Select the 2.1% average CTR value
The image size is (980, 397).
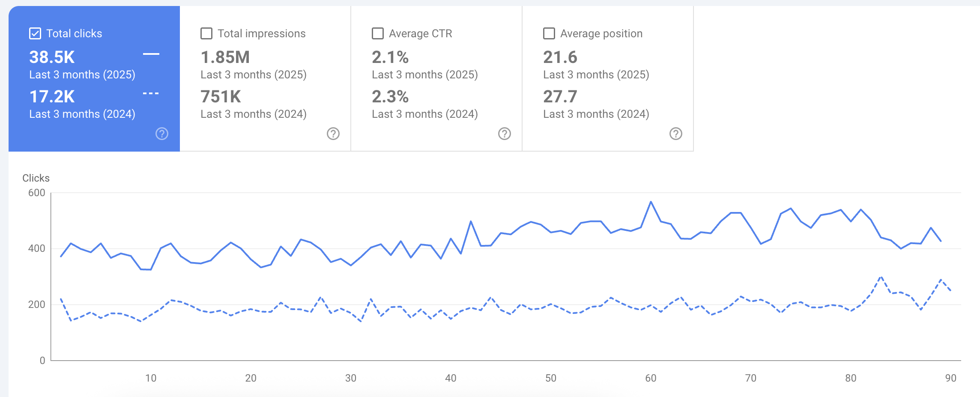[x=390, y=57]
